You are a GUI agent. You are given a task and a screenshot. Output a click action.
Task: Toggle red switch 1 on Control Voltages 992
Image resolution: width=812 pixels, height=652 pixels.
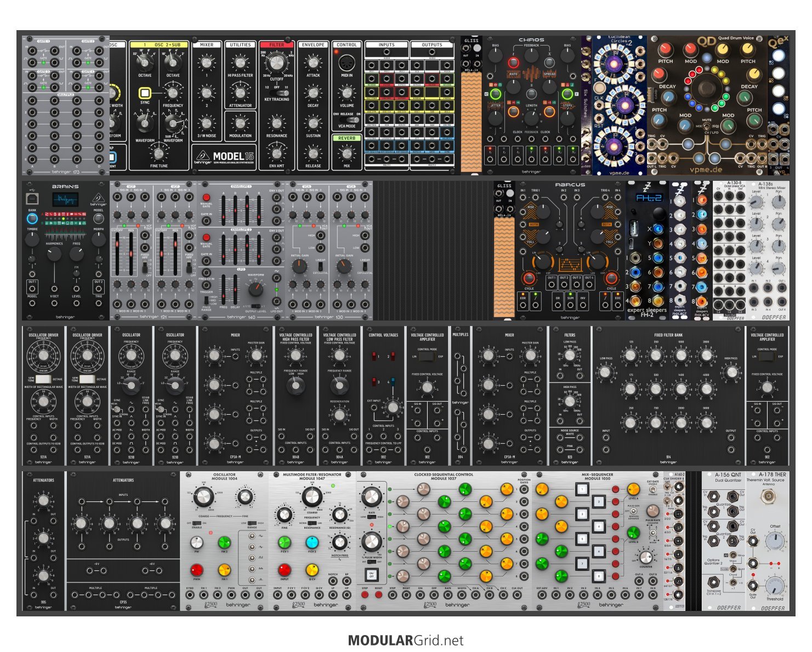[374, 357]
